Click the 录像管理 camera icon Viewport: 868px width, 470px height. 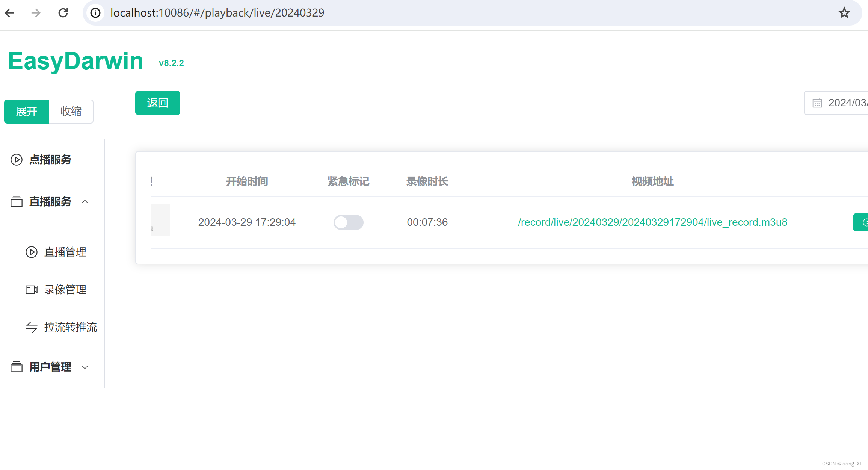coord(31,289)
